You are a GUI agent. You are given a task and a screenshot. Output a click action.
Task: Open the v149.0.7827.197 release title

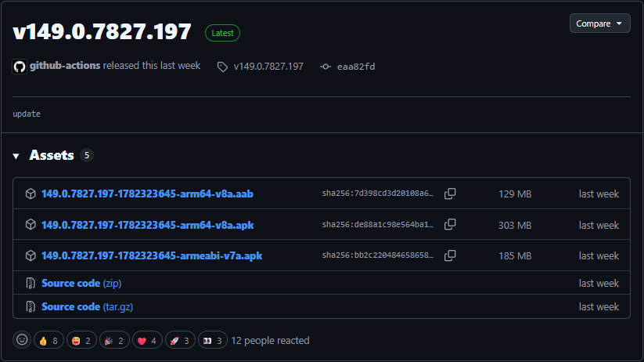102,31
